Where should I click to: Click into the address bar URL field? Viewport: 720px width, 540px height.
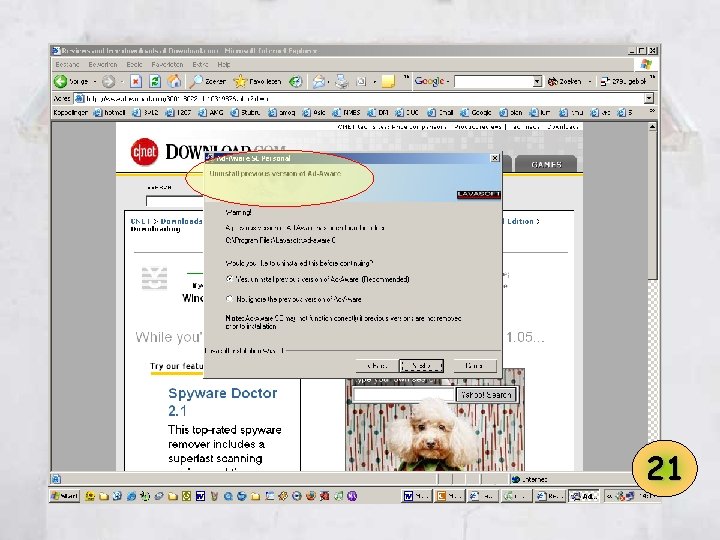[x=358, y=98]
